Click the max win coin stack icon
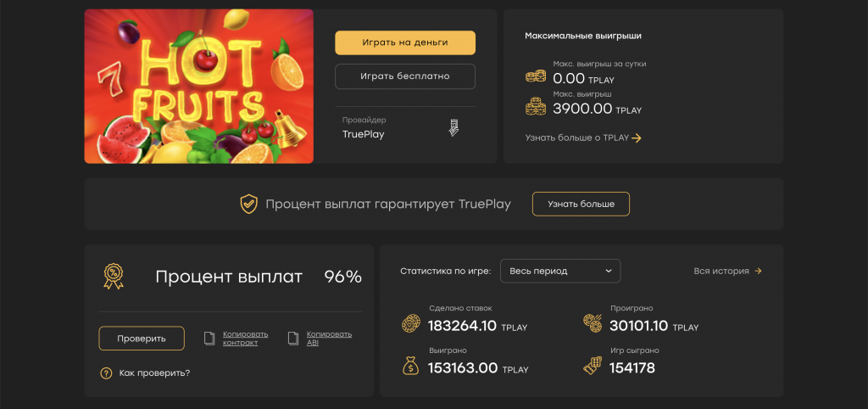868x409 pixels. click(x=536, y=107)
